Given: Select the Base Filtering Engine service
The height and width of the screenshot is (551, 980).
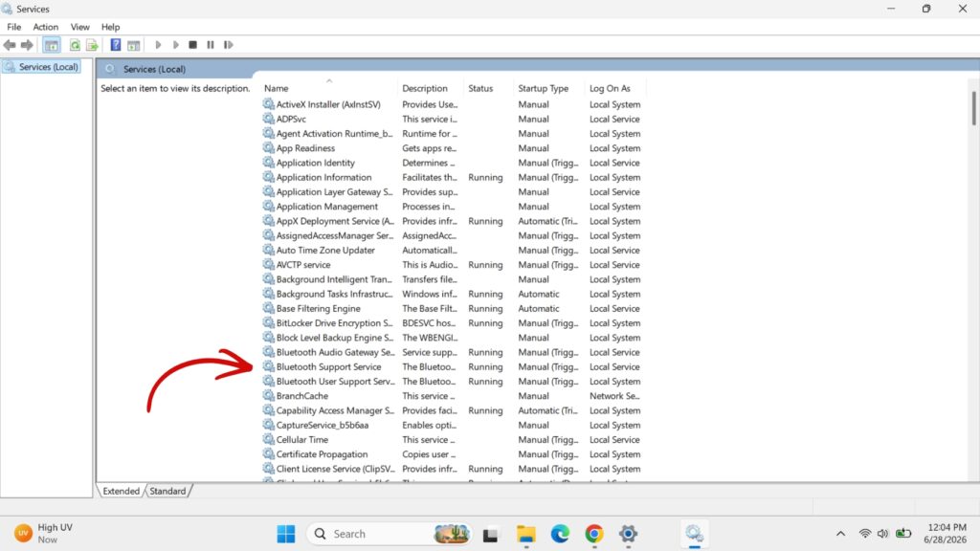Looking at the screenshot, I should (x=453, y=309).
